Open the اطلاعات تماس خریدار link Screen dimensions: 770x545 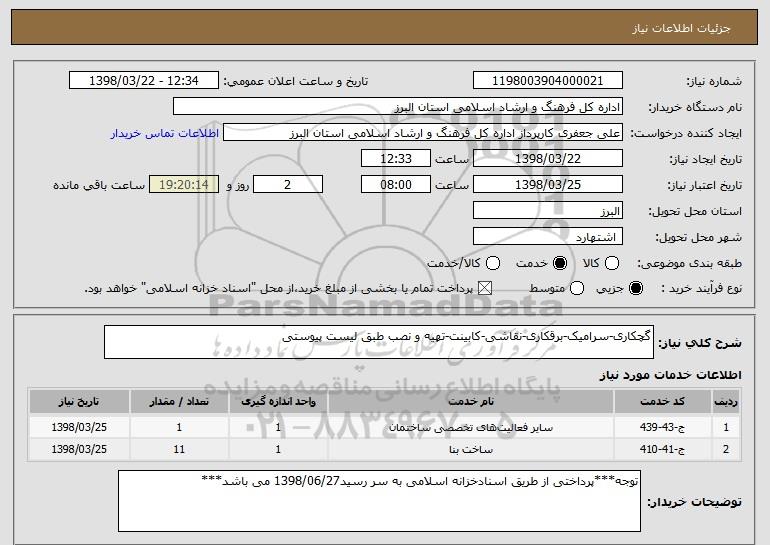[x=164, y=133]
